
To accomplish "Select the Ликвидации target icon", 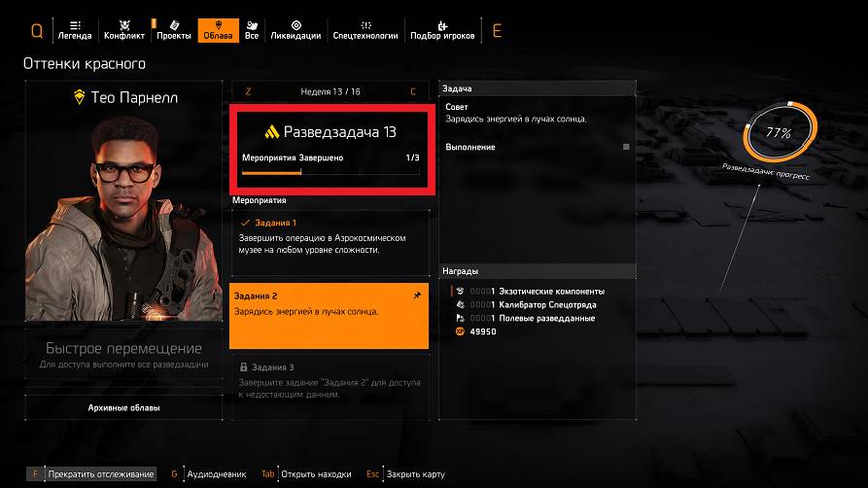I will (296, 25).
